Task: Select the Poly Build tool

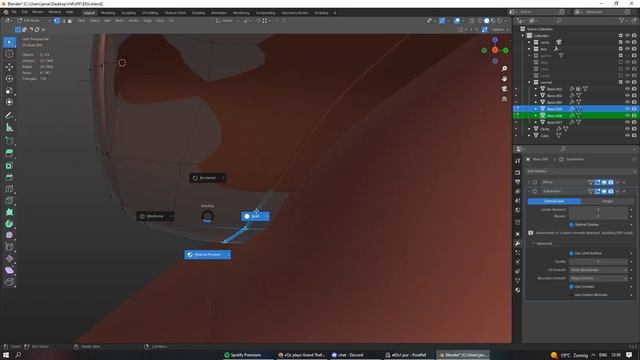Action: 9,212
